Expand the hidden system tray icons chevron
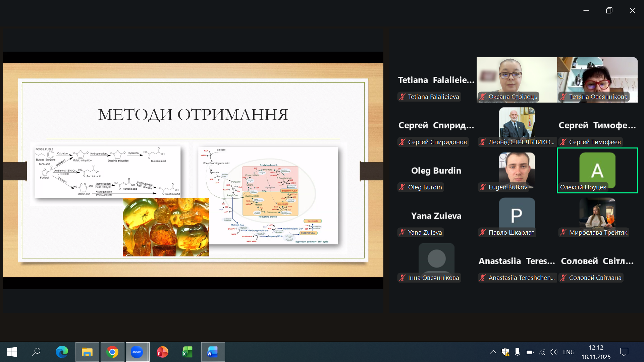644x362 pixels. pos(493,352)
